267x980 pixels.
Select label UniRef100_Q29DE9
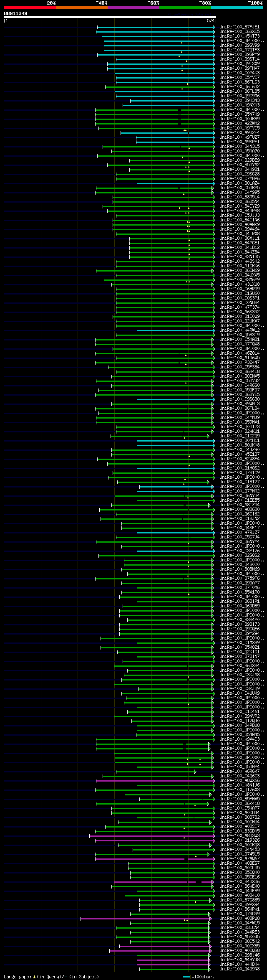239,160
